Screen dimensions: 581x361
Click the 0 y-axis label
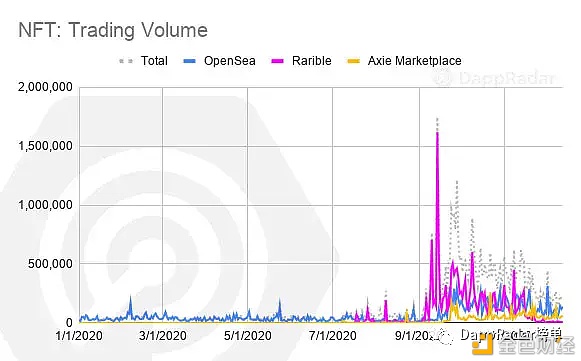click(x=69, y=323)
